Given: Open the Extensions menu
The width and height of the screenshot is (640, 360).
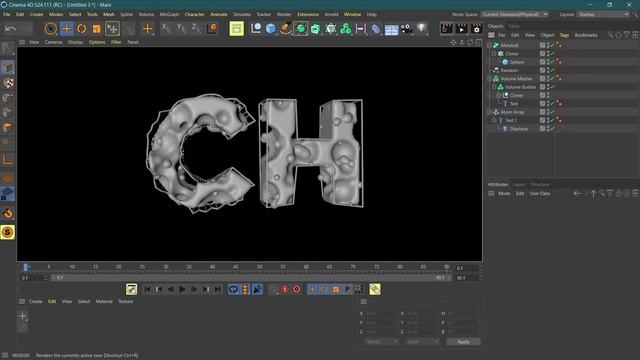Looking at the screenshot, I should (308, 14).
